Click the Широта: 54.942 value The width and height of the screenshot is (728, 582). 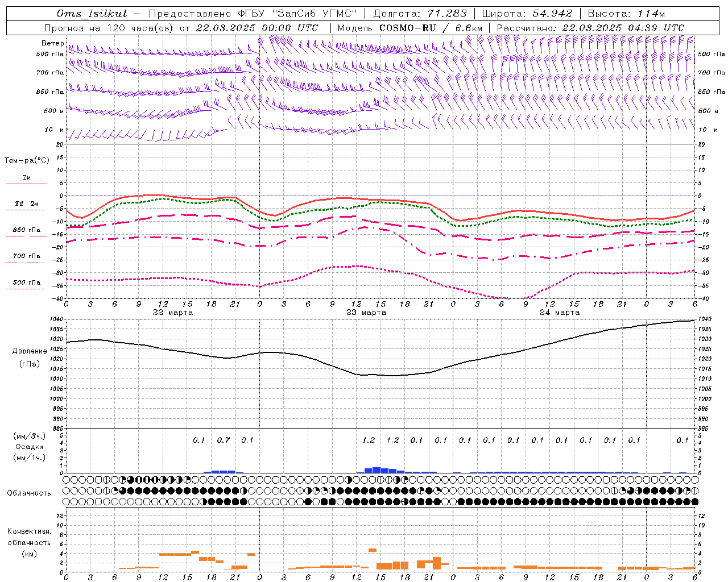(527, 14)
